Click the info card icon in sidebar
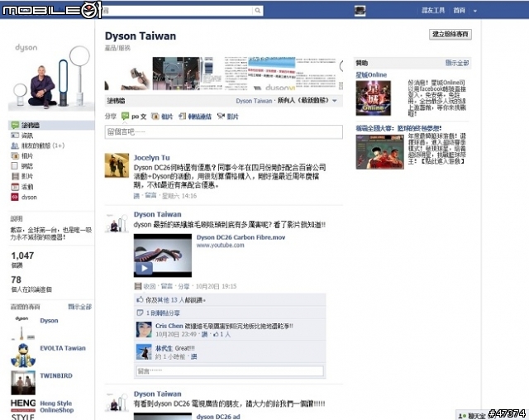529x420 pixels. click(15, 136)
